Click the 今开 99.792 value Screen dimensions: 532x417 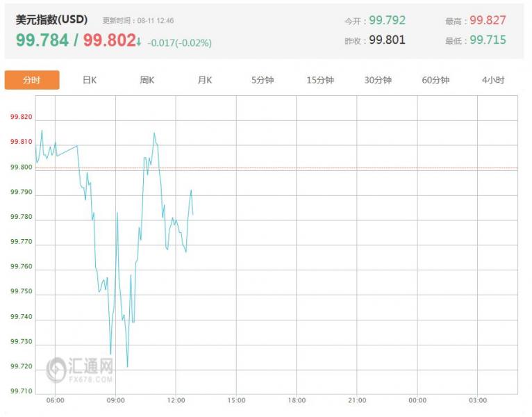(x=387, y=20)
